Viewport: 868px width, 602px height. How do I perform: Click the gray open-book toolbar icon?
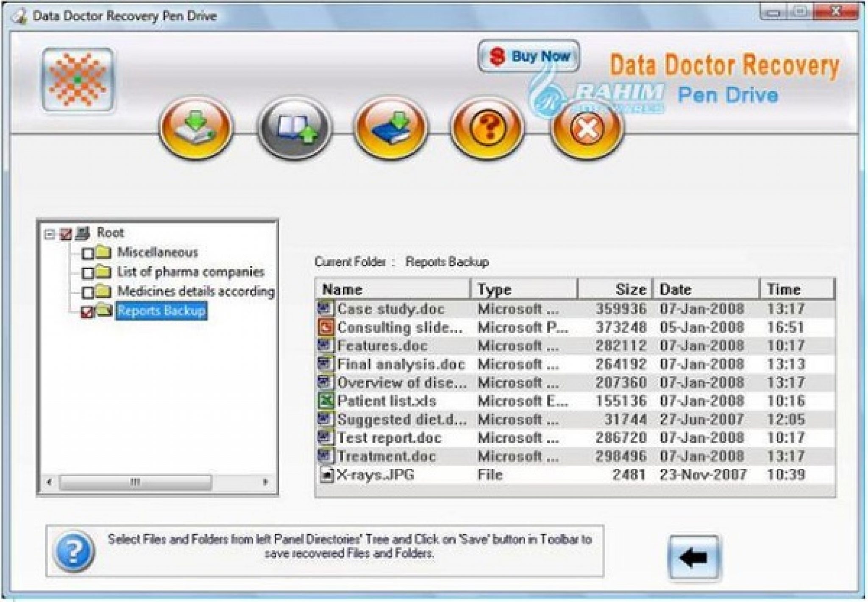click(x=294, y=128)
